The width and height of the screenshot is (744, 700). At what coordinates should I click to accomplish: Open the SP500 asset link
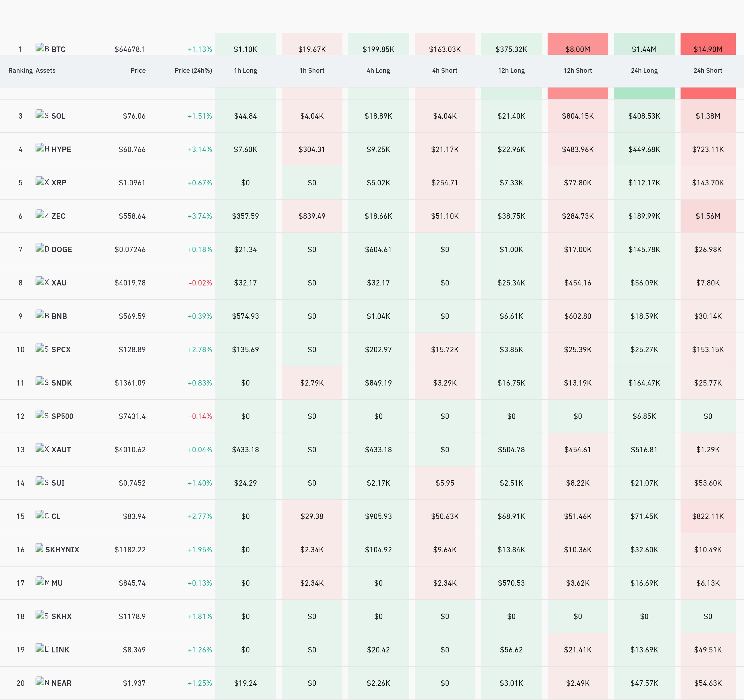62,416
